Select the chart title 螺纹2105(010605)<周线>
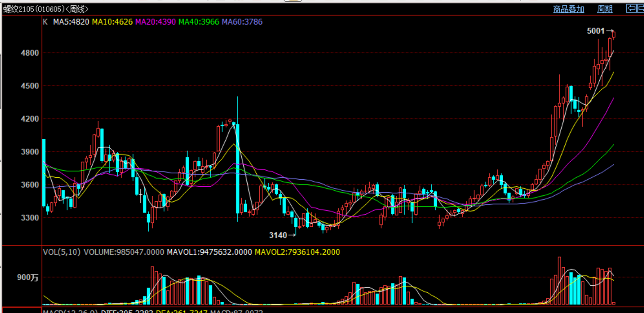This screenshot has height=313, width=644. [46, 9]
